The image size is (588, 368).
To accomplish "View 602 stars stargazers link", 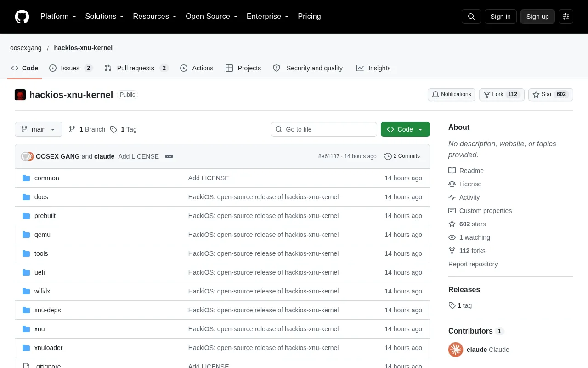I will 467,224.
